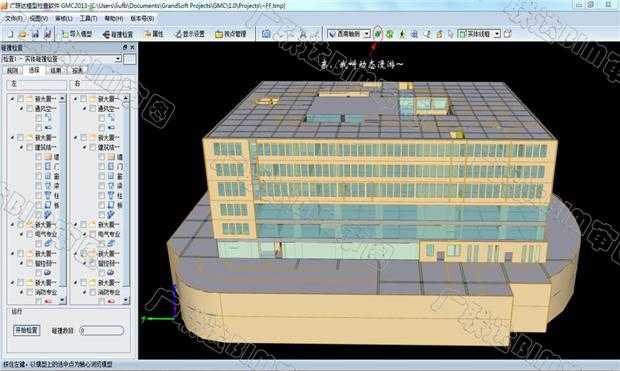Click the 碰撞数目 count field
Viewport: 620px width, 371px height.
pos(101,330)
